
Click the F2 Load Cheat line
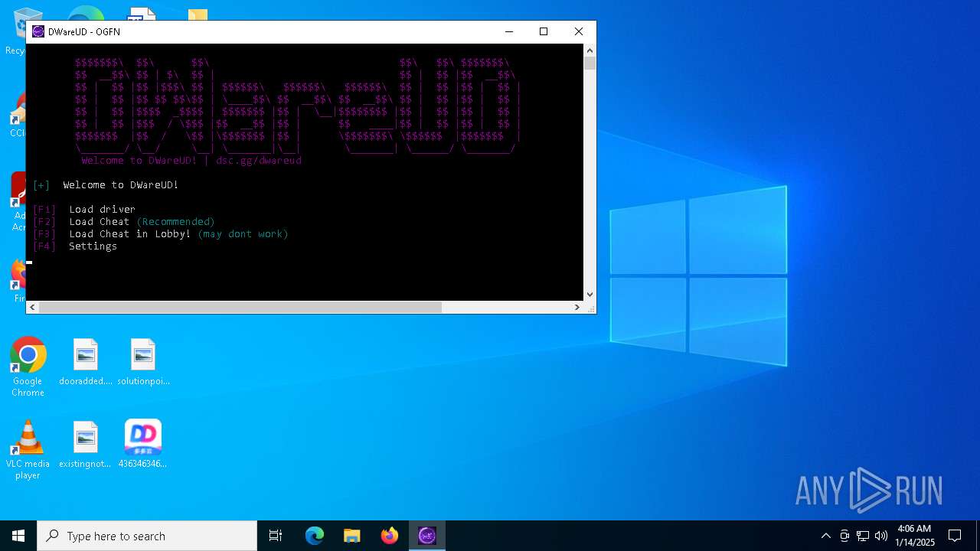(x=124, y=221)
